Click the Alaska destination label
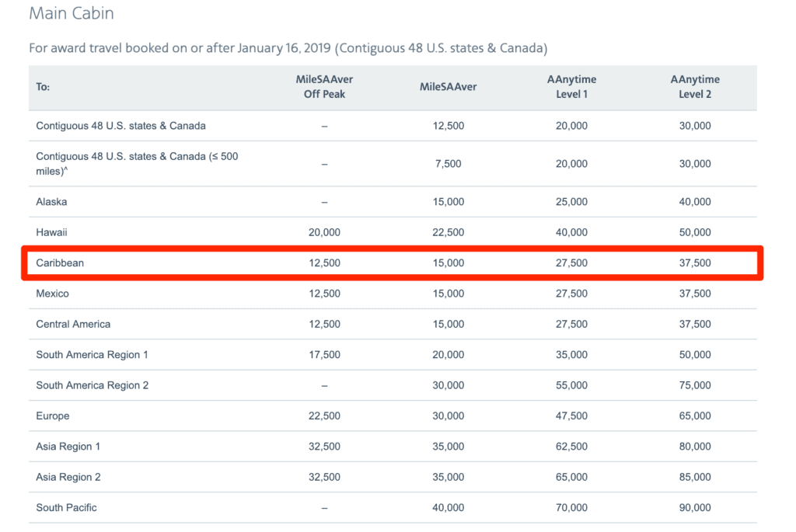Image resolution: width=796 pixels, height=532 pixels. (x=51, y=202)
